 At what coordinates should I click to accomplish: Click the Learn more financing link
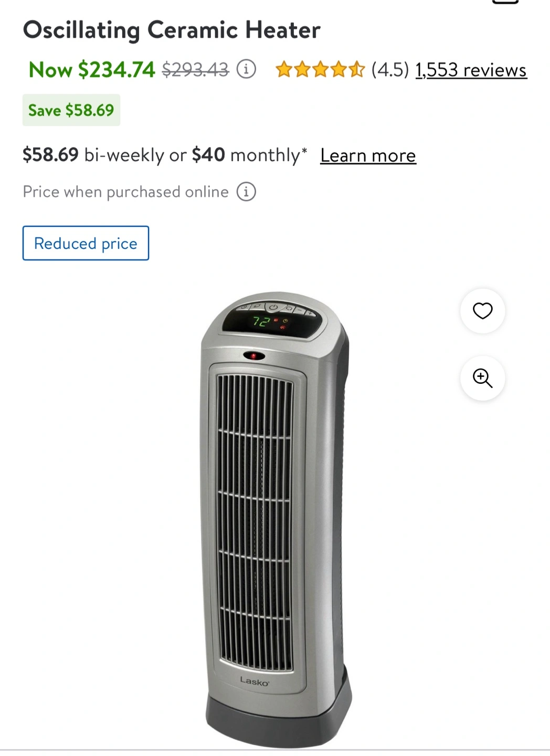coord(368,155)
